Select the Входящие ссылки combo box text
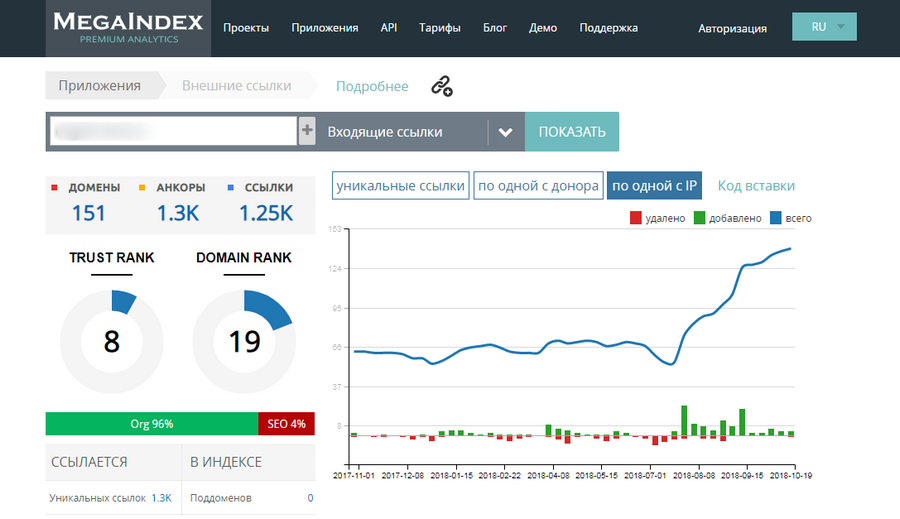 tap(385, 132)
